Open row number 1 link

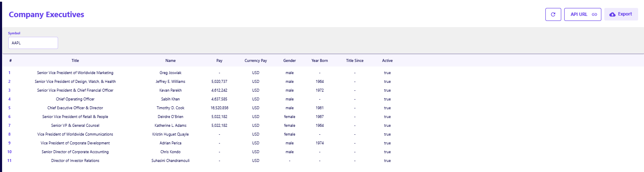(x=9, y=73)
